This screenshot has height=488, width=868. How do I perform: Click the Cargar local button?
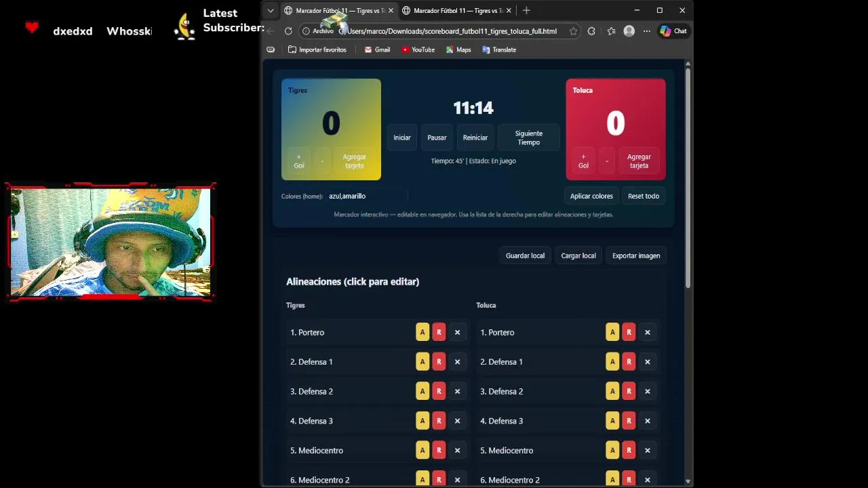578,256
